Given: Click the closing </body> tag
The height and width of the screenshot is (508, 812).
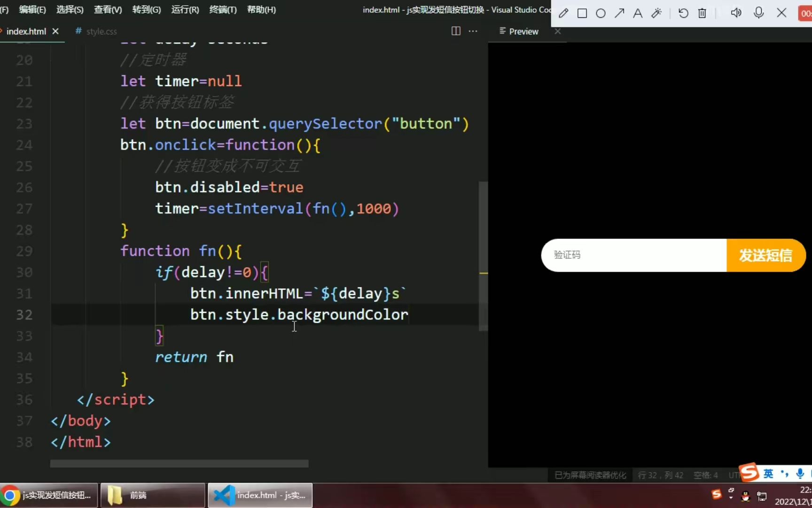Looking at the screenshot, I should click(x=81, y=421).
